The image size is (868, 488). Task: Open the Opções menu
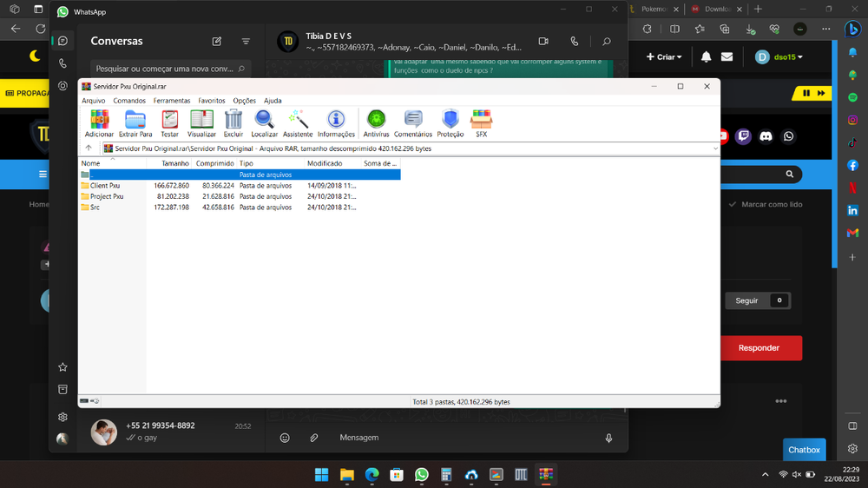coord(244,101)
